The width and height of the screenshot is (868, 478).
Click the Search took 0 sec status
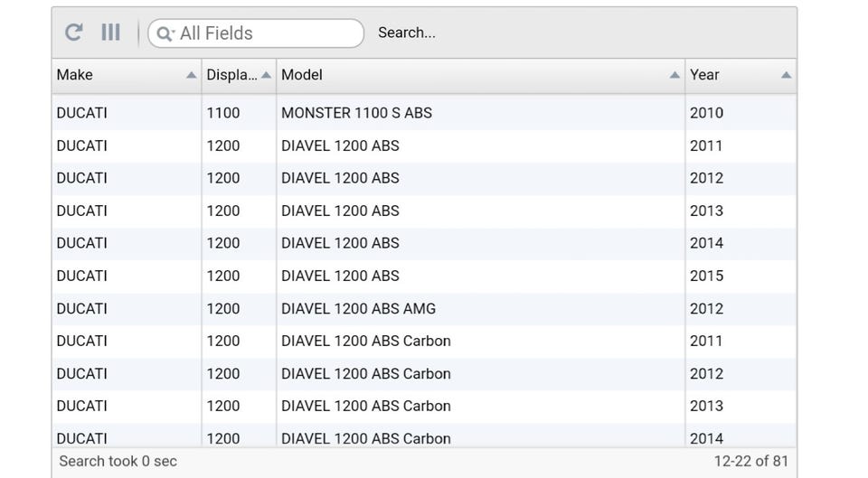[118, 461]
